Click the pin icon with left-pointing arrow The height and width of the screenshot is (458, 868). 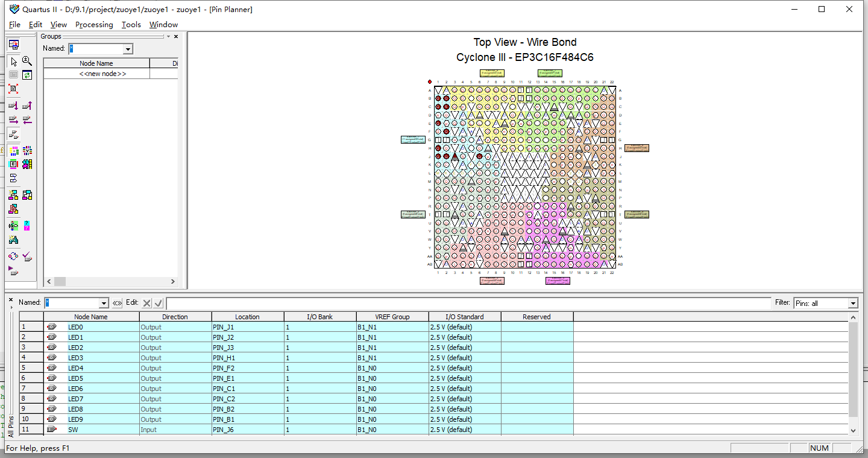[27, 119]
